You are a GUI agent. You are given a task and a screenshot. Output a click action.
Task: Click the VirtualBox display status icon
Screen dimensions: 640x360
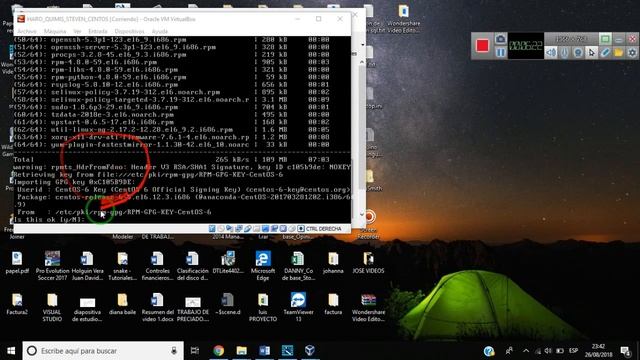(x=265, y=229)
